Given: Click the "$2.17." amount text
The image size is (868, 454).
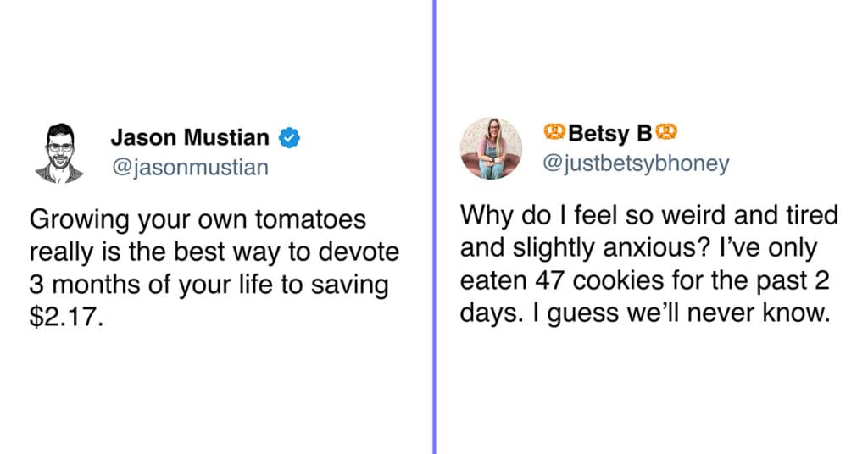Looking at the screenshot, I should 66,317.
